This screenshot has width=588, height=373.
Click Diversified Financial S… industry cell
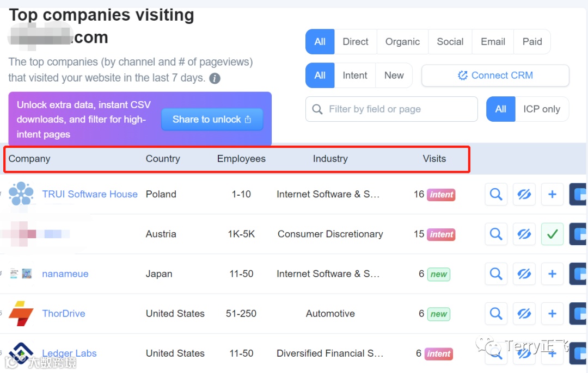[x=330, y=353]
